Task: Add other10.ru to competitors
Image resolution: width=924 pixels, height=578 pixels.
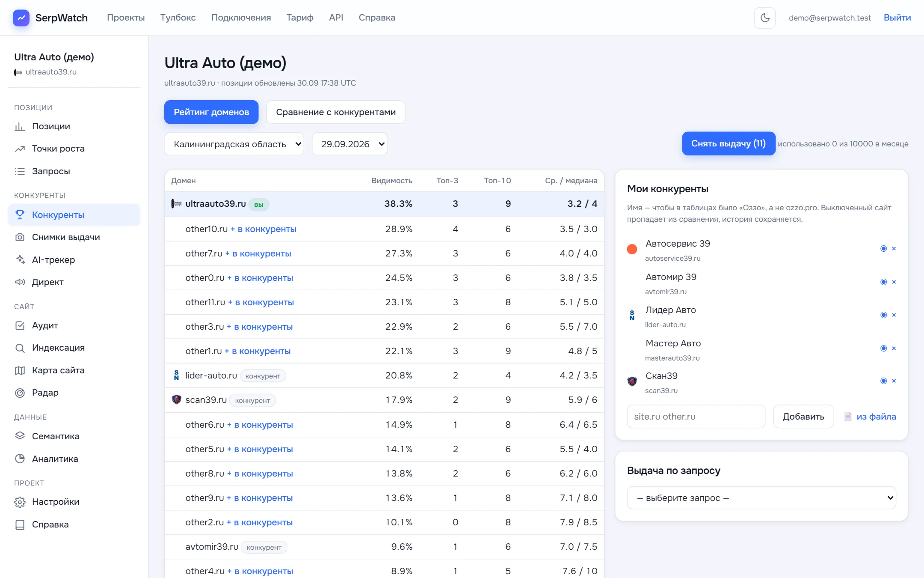Action: click(264, 229)
